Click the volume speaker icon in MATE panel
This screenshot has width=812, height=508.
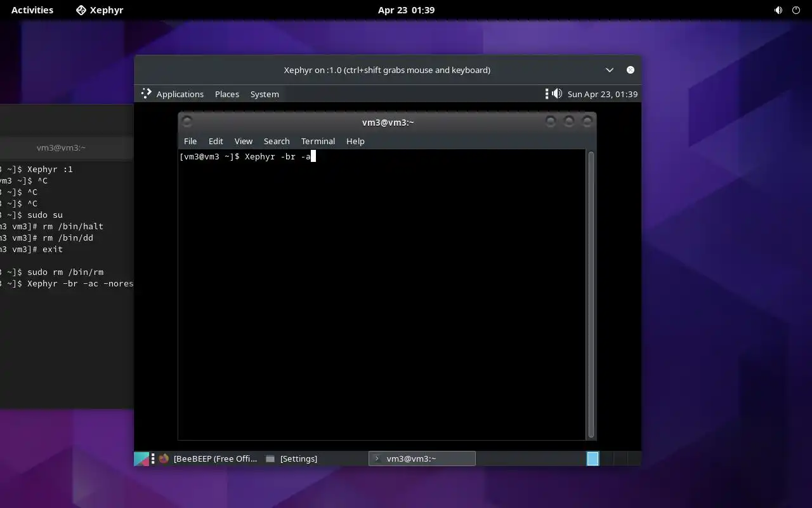click(x=557, y=94)
